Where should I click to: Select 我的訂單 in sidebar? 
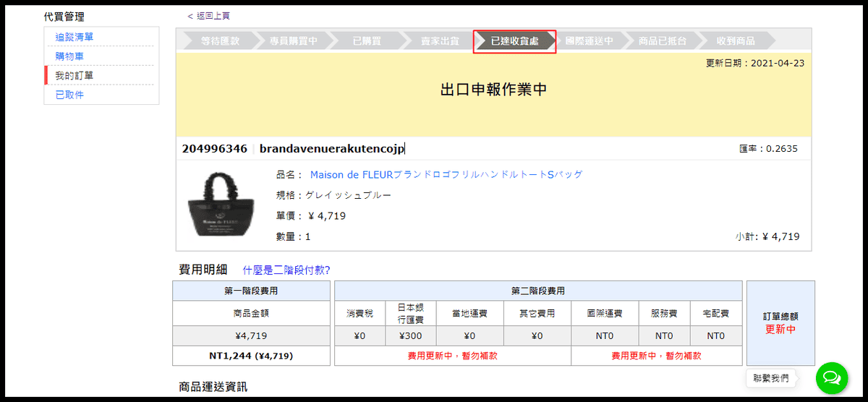pos(75,75)
